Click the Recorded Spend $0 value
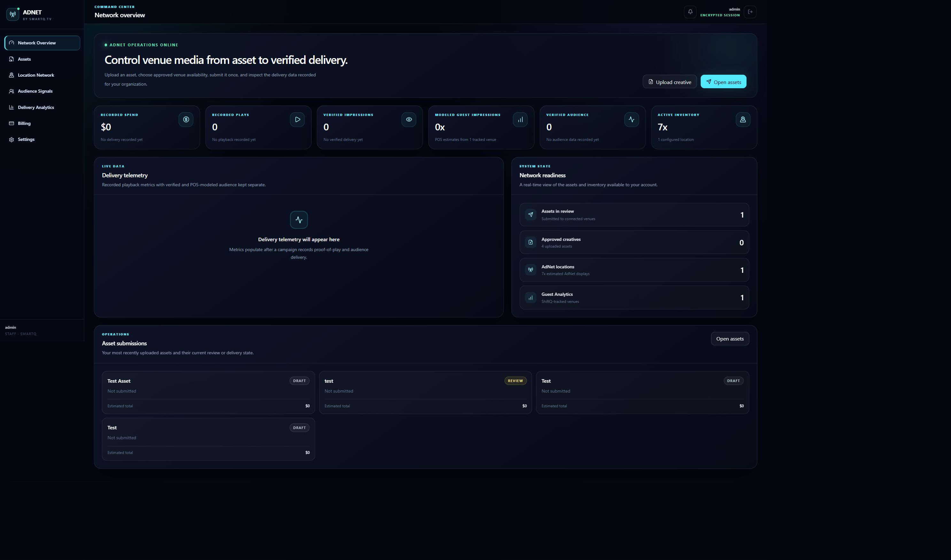 pos(106,127)
